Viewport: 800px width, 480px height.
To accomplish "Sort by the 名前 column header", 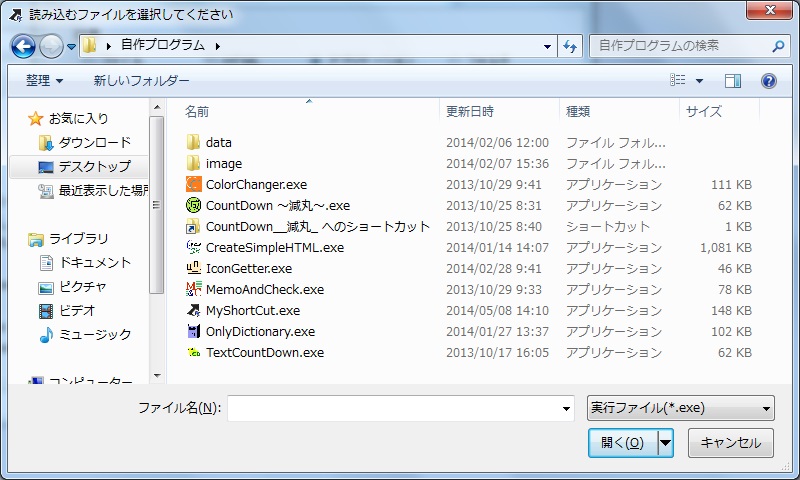I will pos(197,111).
